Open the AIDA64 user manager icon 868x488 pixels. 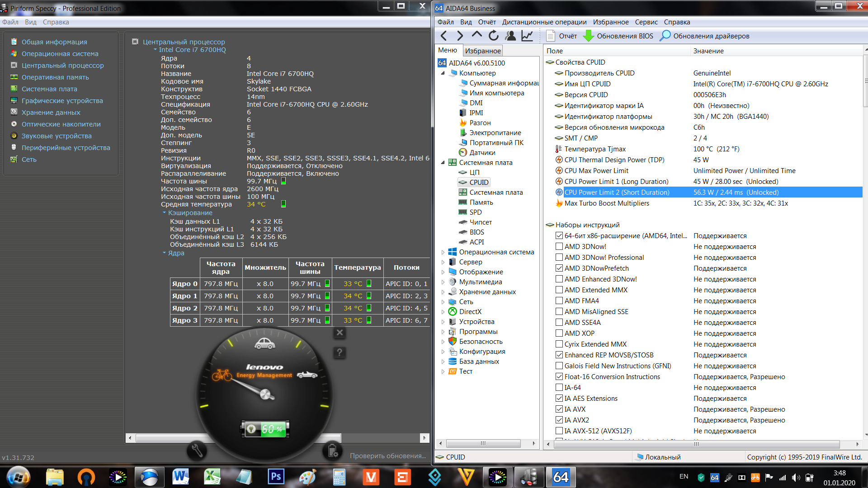pos(510,36)
